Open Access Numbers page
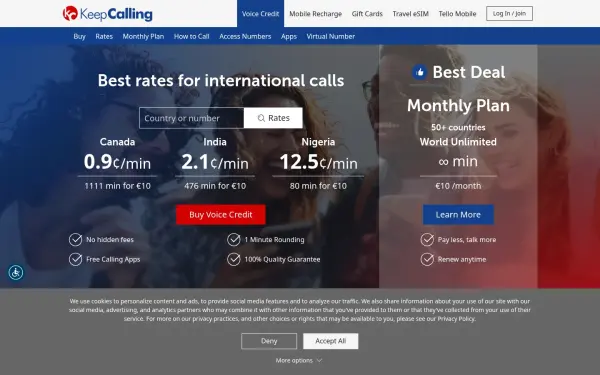This screenshot has width=600, height=375. (x=245, y=36)
